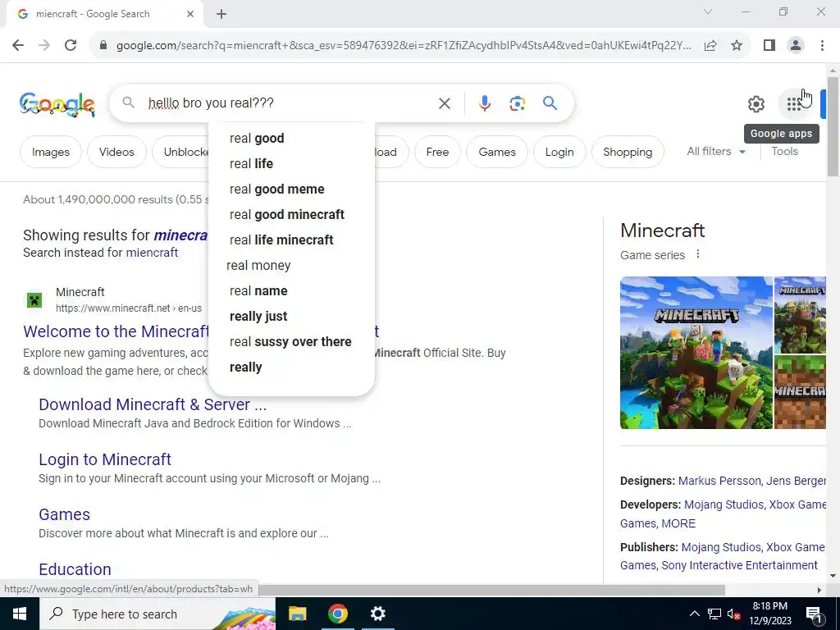Open the muted volume tray icon

point(733,614)
